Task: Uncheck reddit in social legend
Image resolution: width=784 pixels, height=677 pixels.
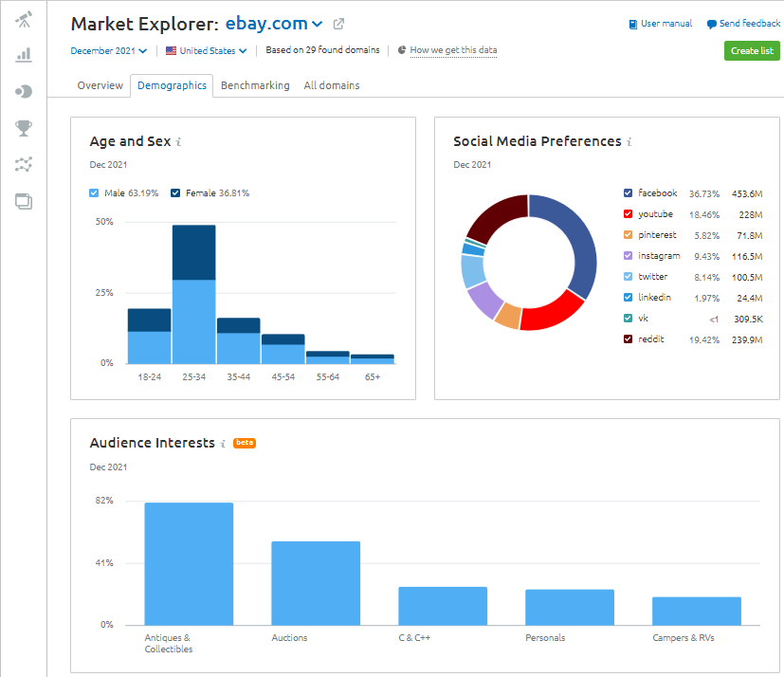Action: tap(628, 339)
